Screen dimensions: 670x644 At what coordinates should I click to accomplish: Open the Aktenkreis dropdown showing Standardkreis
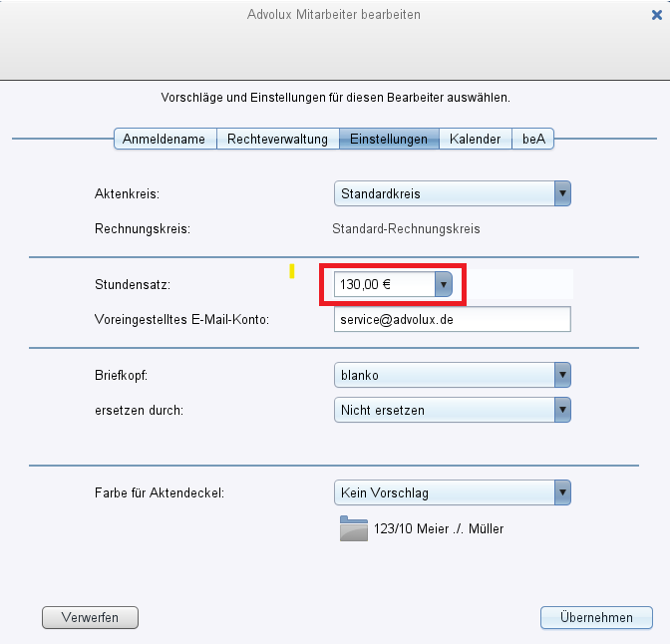(x=452, y=193)
